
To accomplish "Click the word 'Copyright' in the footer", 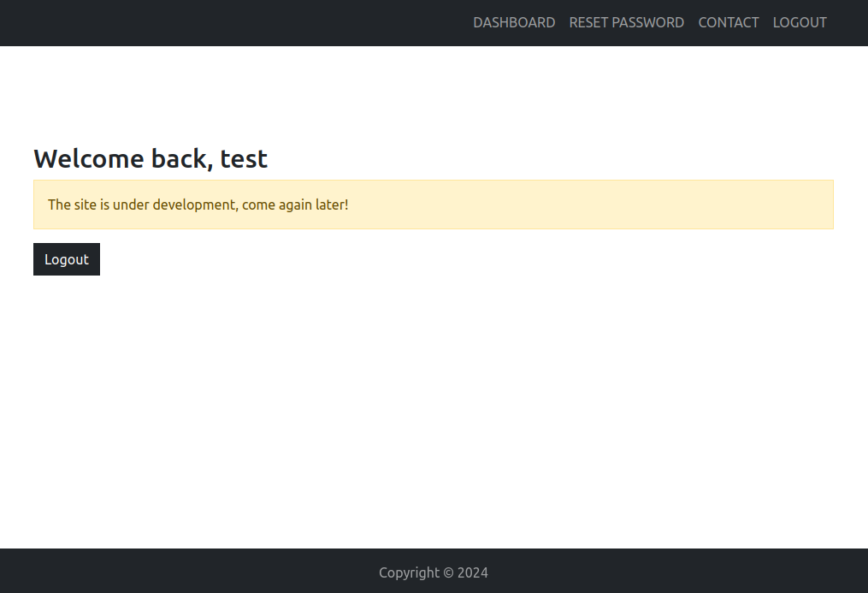I will (x=409, y=572).
